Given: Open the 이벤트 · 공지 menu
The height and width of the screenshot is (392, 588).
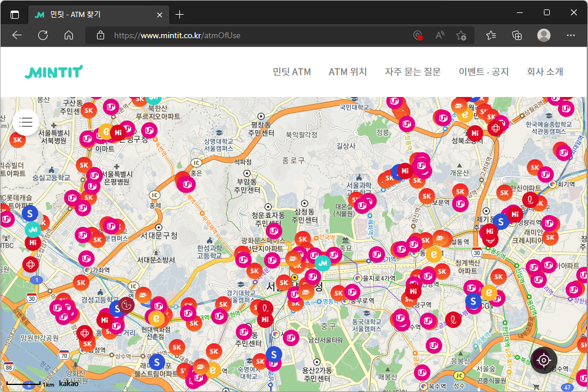Looking at the screenshot, I should click(x=484, y=72).
